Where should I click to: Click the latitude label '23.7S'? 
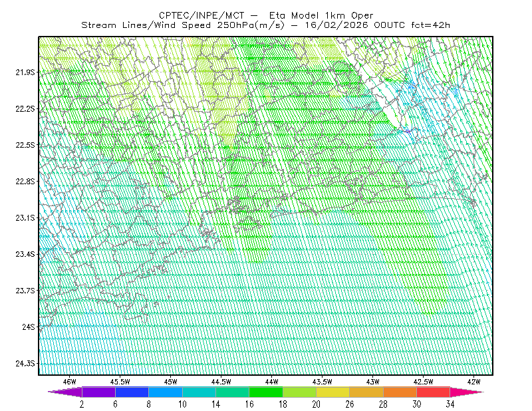pos(25,291)
